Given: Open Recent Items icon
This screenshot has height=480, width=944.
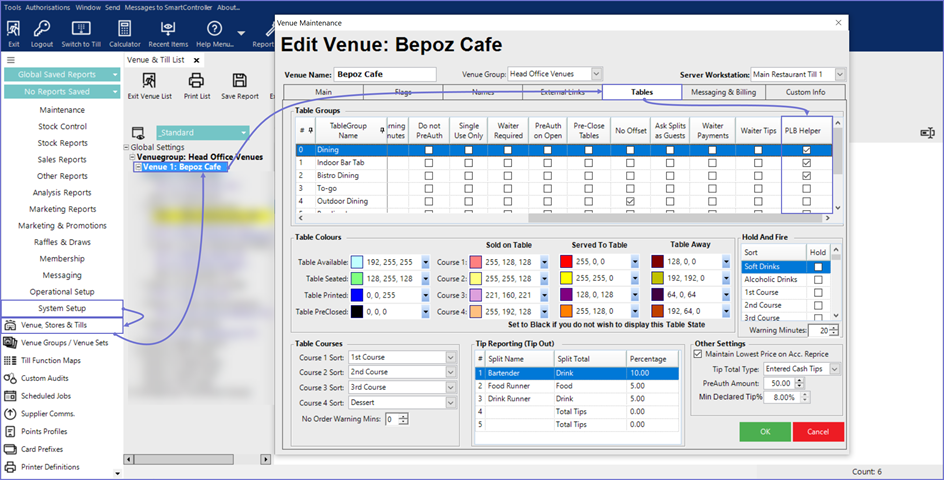Looking at the screenshot, I should pyautogui.click(x=168, y=30).
